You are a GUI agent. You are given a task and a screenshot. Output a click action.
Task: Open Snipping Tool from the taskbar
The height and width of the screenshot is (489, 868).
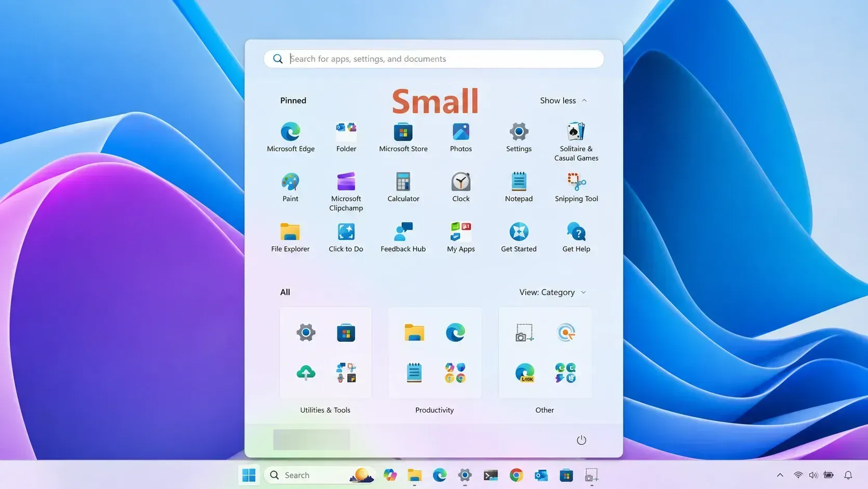coord(591,475)
